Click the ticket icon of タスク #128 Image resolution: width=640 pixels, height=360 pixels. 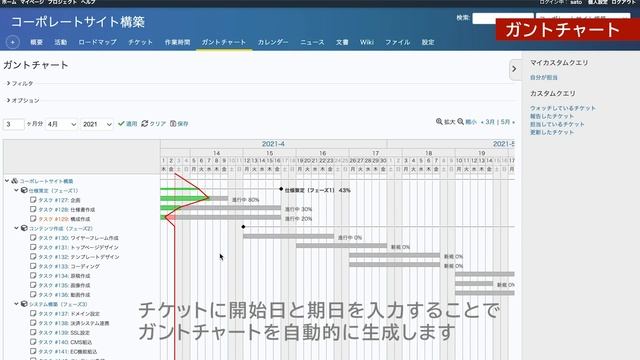click(33, 209)
